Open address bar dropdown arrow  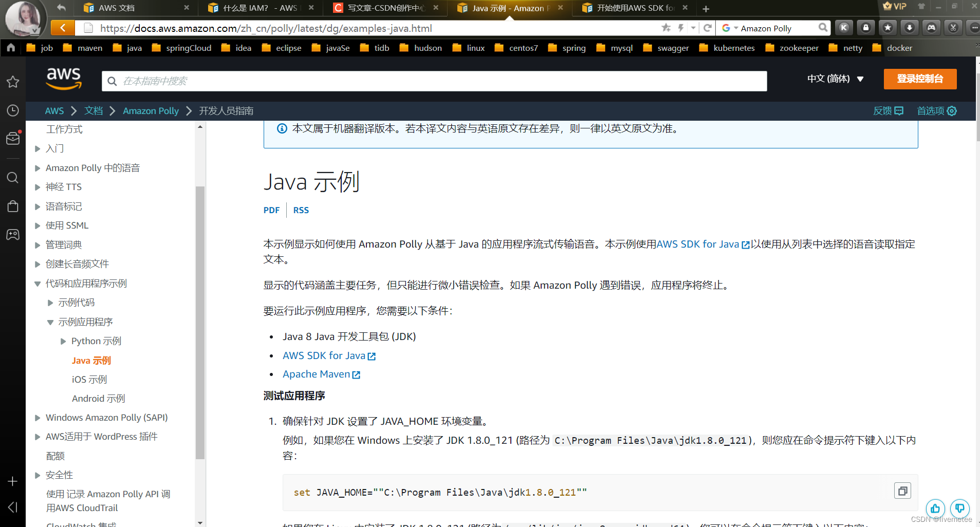tap(693, 28)
